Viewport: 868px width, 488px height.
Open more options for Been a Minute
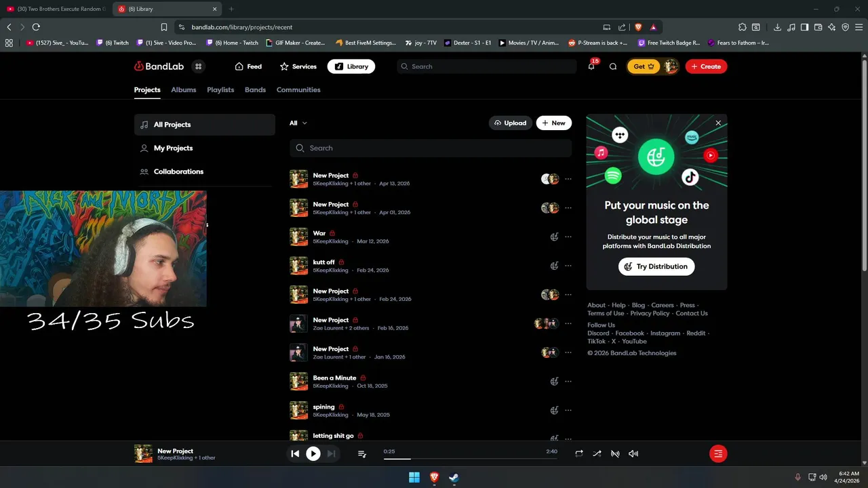point(568,382)
